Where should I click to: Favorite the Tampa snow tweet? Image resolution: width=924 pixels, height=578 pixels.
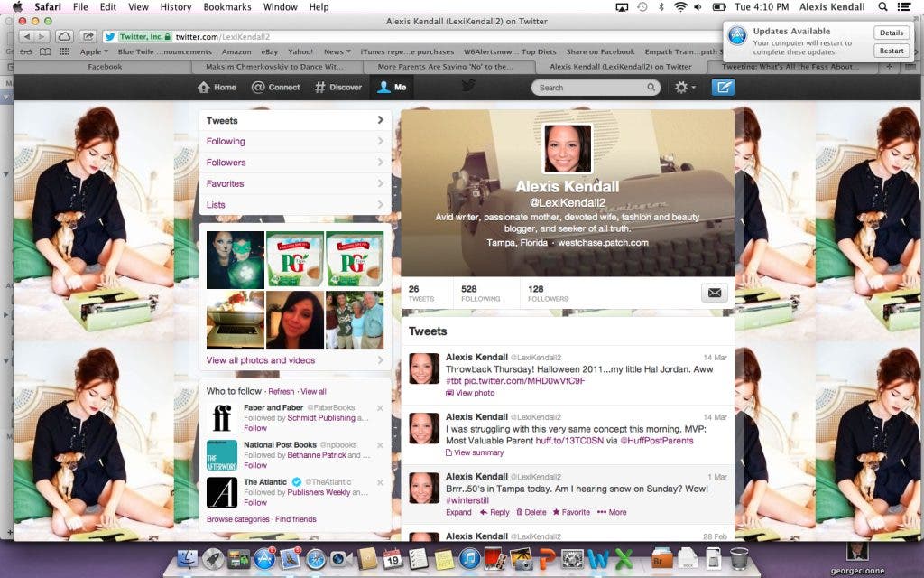click(x=571, y=513)
